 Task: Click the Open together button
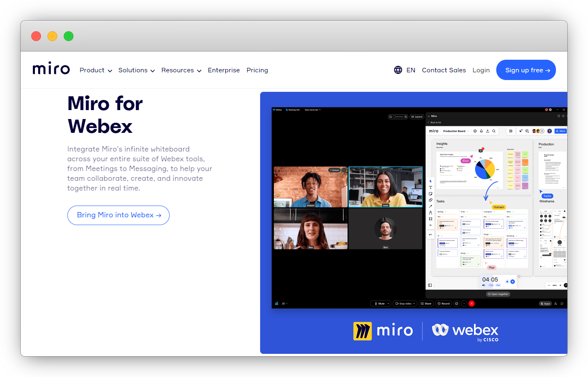coord(498,294)
